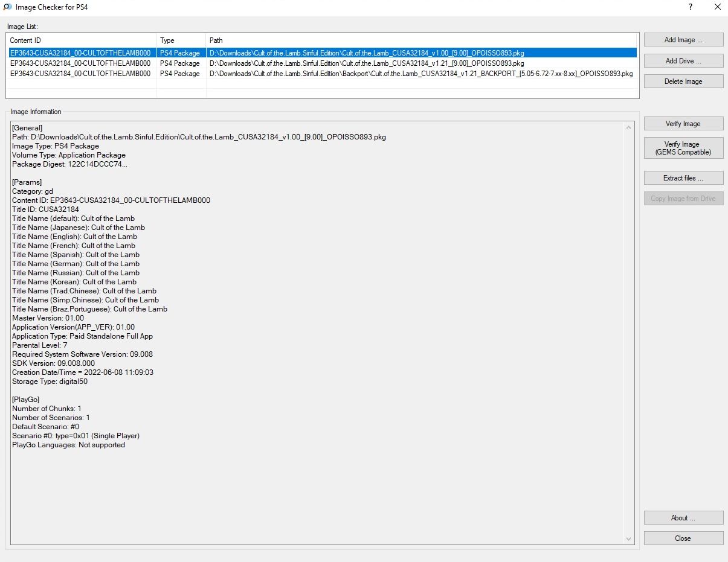Close the window with the X button
The height and width of the screenshot is (562, 728).
(x=717, y=7)
